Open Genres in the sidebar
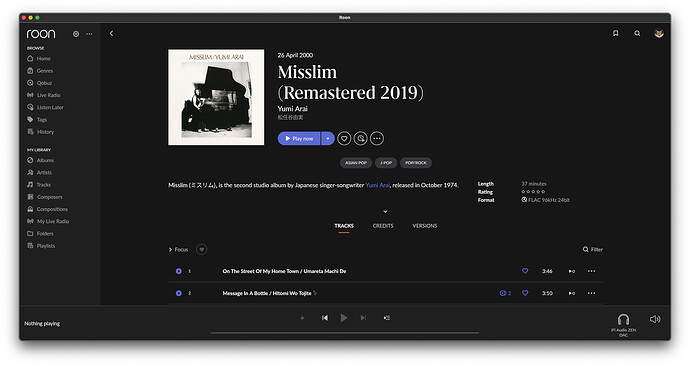This screenshot has width=690, height=366. [40, 71]
